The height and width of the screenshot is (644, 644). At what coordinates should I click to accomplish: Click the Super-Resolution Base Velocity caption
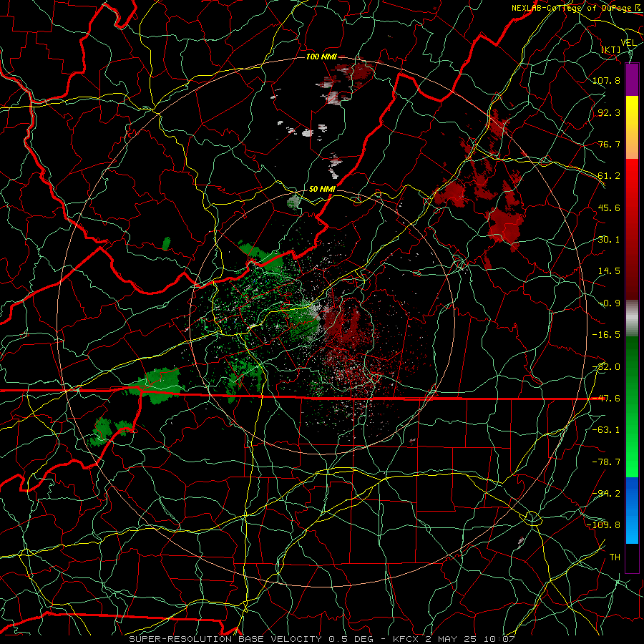[x=322, y=639]
